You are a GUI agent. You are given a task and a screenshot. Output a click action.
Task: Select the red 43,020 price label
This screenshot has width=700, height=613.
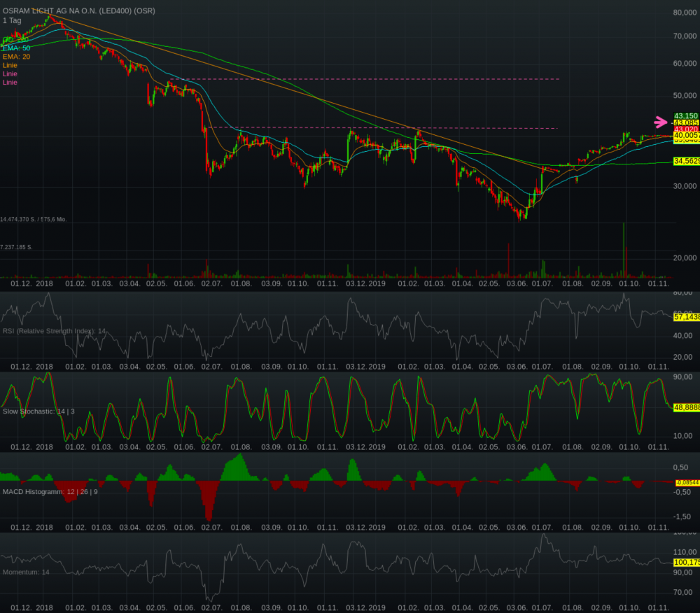tap(686, 129)
